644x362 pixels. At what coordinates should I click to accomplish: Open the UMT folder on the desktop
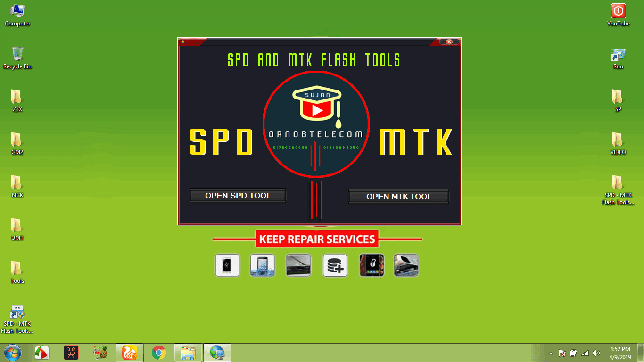point(17,226)
